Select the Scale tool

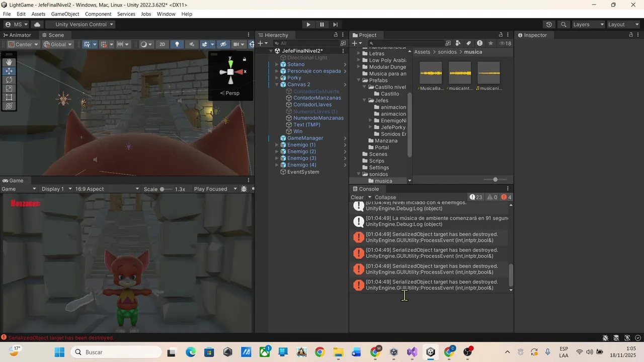pos(9,88)
